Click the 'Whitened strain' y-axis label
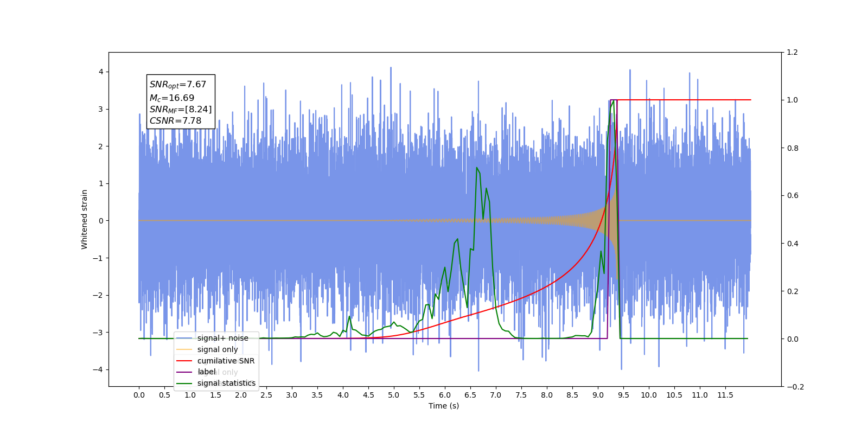 (85, 219)
